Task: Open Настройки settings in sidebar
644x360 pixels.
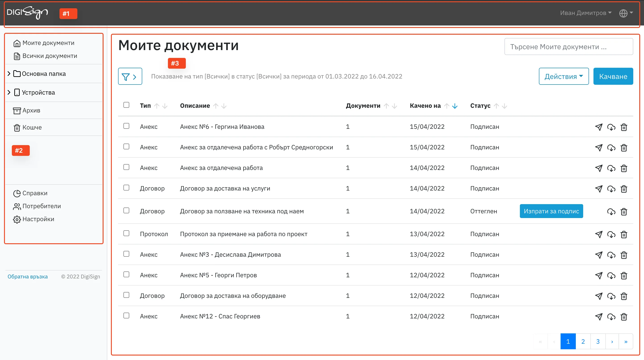Action: 34,219
